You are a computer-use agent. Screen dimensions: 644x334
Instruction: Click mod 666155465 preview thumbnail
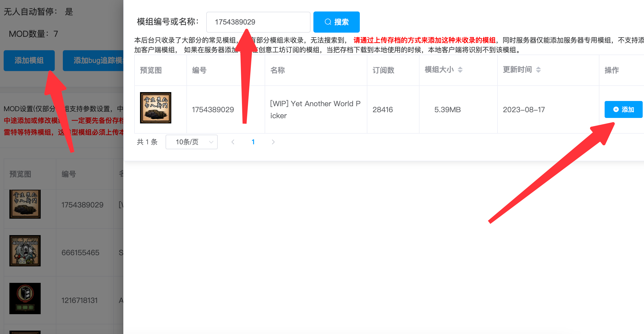tap(25, 250)
